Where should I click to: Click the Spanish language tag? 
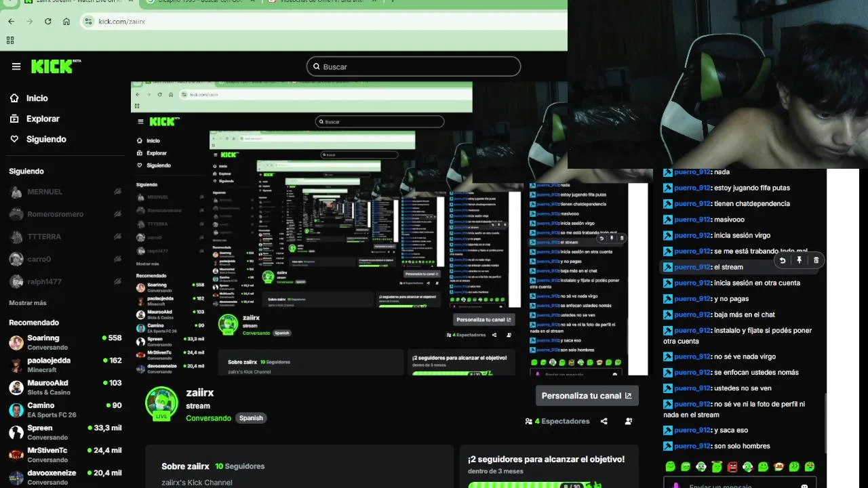coord(251,418)
